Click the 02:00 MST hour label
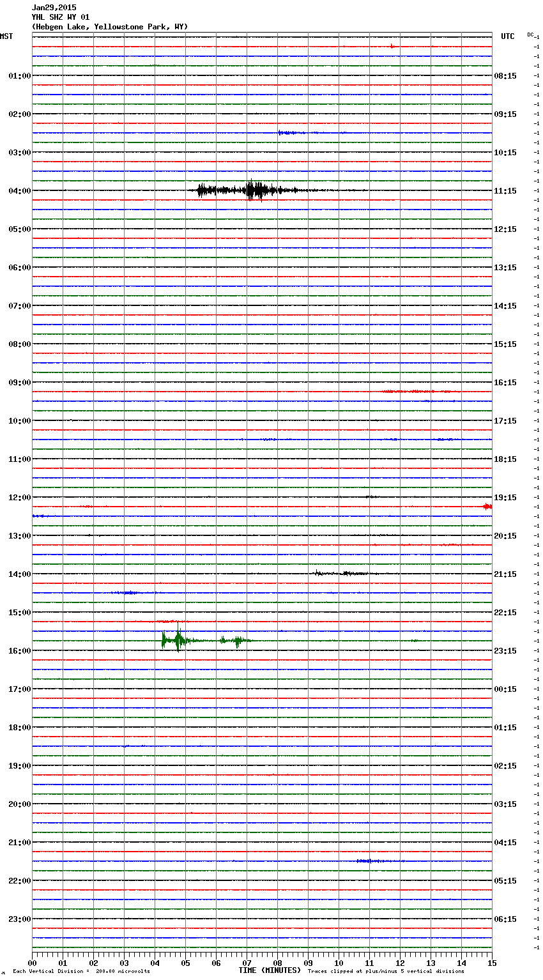Screen dimensions: 543x980 [x=19, y=114]
